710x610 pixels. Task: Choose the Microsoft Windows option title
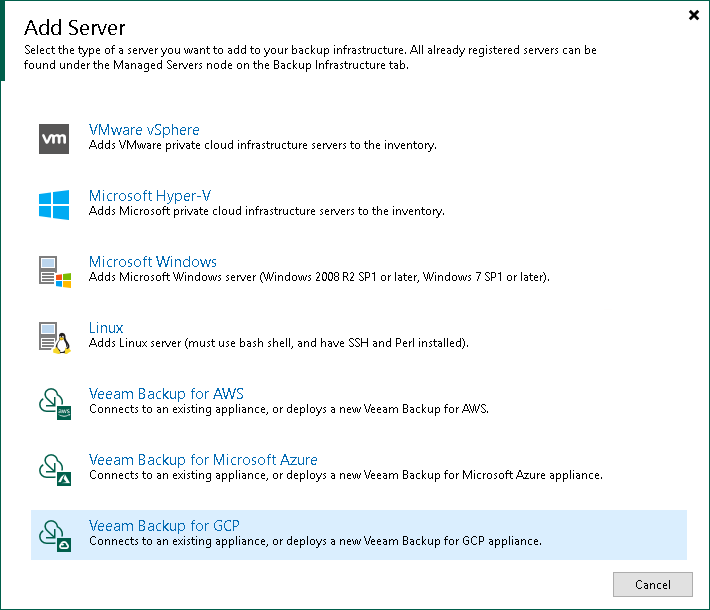click(153, 262)
